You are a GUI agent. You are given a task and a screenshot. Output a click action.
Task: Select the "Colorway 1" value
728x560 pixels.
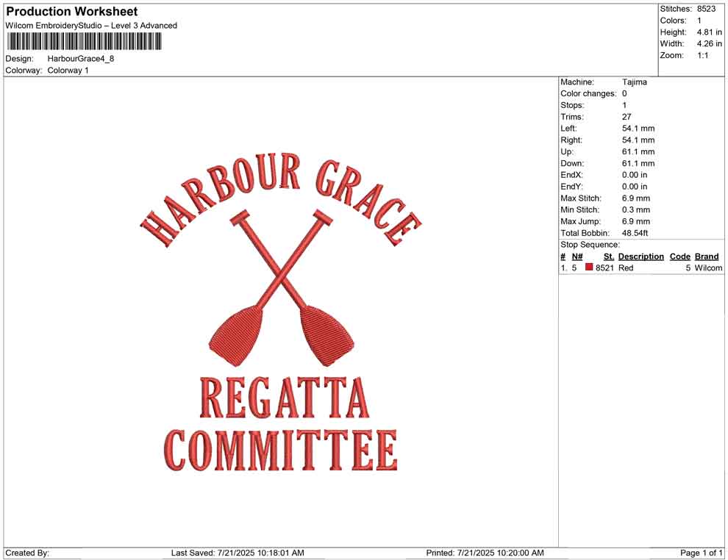point(68,71)
